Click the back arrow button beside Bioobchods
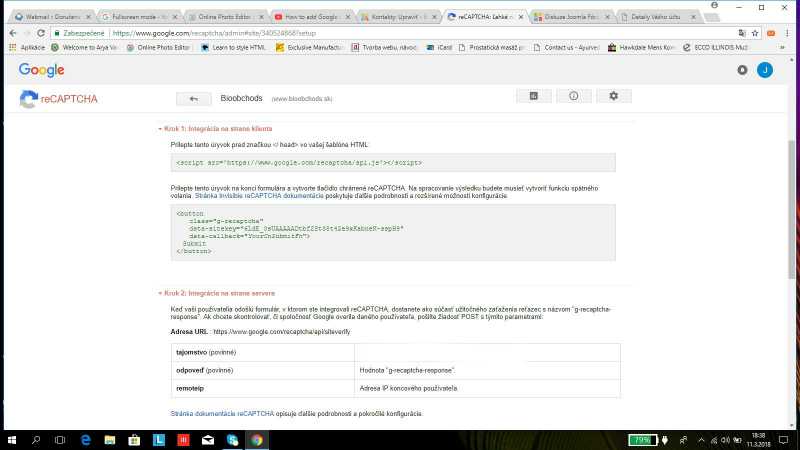 pyautogui.click(x=193, y=98)
